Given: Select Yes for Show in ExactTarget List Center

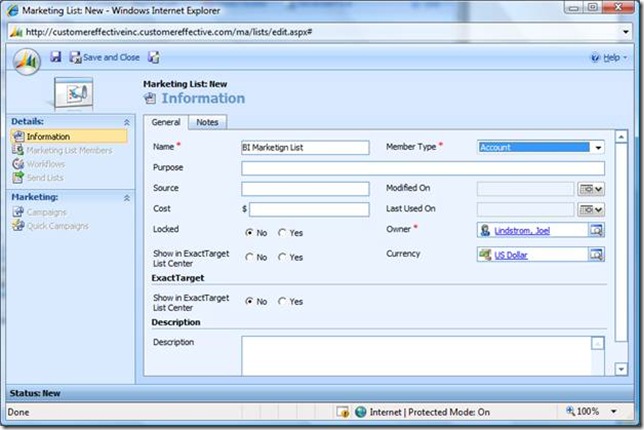Looking at the screenshot, I should point(283,257).
